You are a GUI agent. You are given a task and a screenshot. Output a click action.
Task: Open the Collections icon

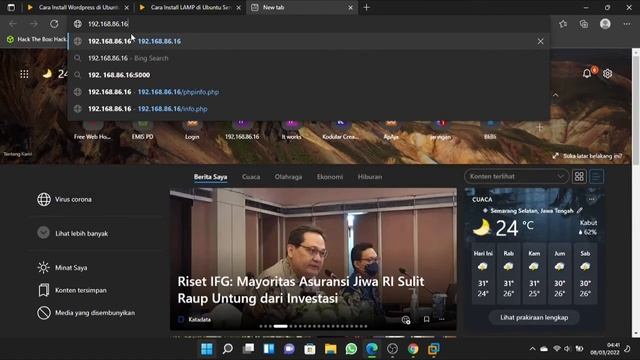[x=584, y=24]
